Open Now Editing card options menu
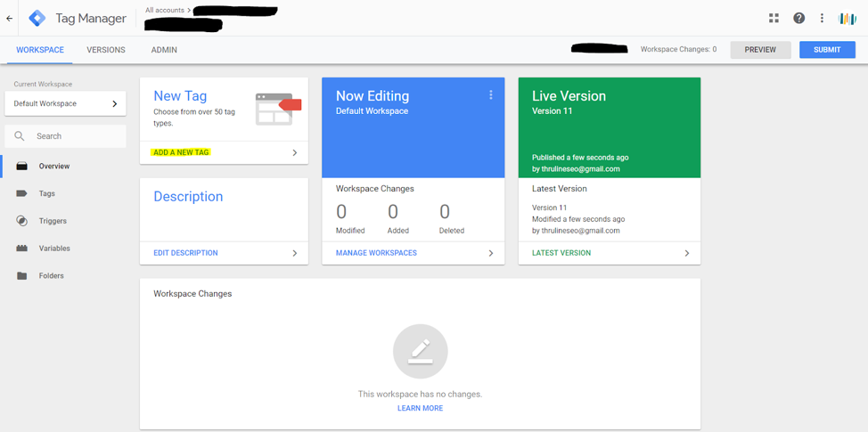Screen dimensions: 868x432 (x=490, y=95)
